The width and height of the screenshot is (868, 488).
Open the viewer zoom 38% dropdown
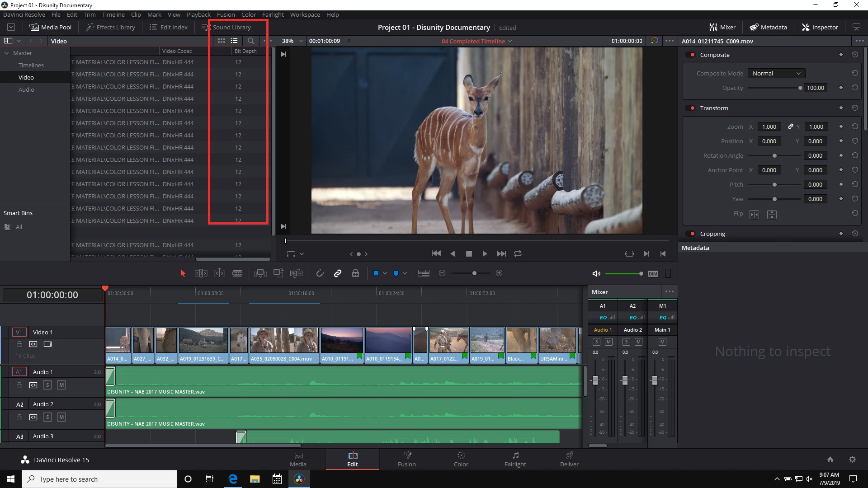click(x=292, y=41)
